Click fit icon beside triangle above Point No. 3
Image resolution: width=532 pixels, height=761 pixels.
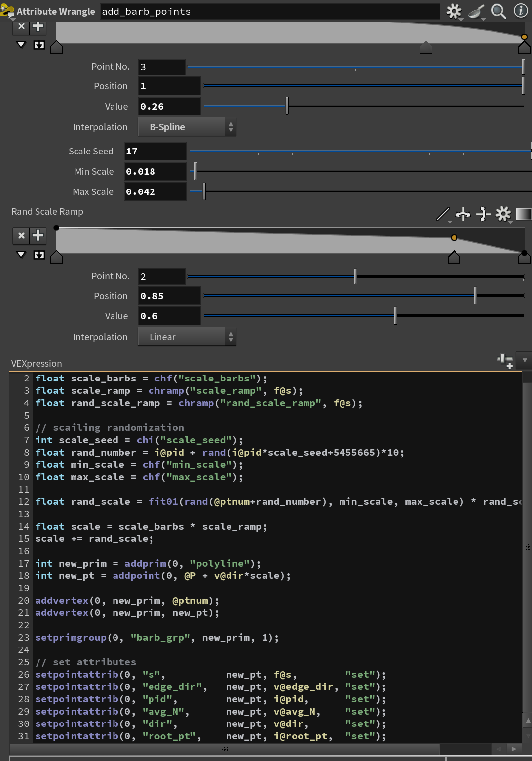click(39, 45)
